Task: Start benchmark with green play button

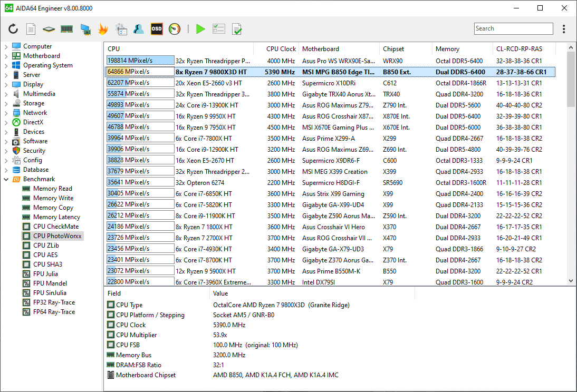Action: pyautogui.click(x=200, y=28)
